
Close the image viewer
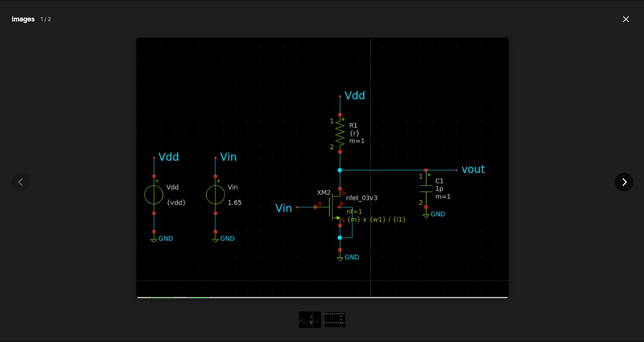coord(626,19)
